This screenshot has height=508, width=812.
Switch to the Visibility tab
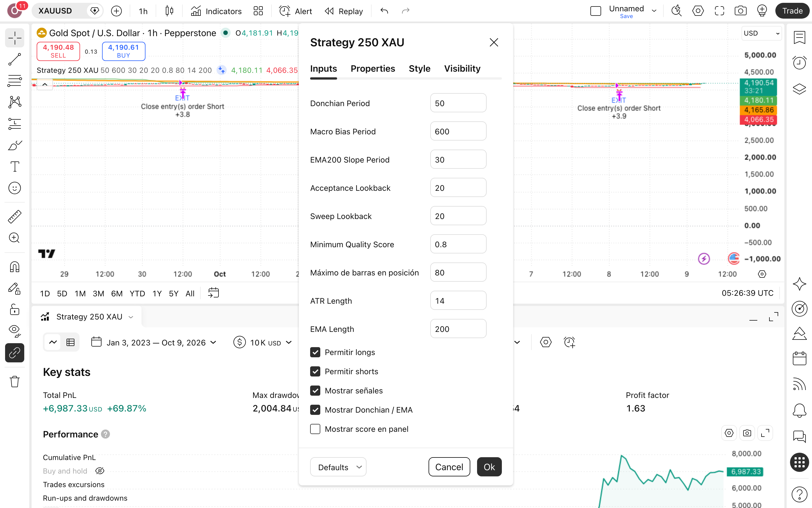[x=462, y=69]
